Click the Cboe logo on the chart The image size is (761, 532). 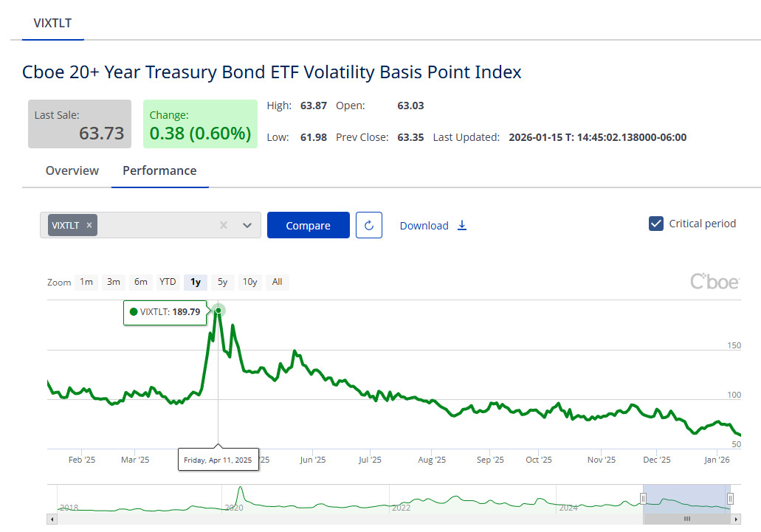(714, 281)
